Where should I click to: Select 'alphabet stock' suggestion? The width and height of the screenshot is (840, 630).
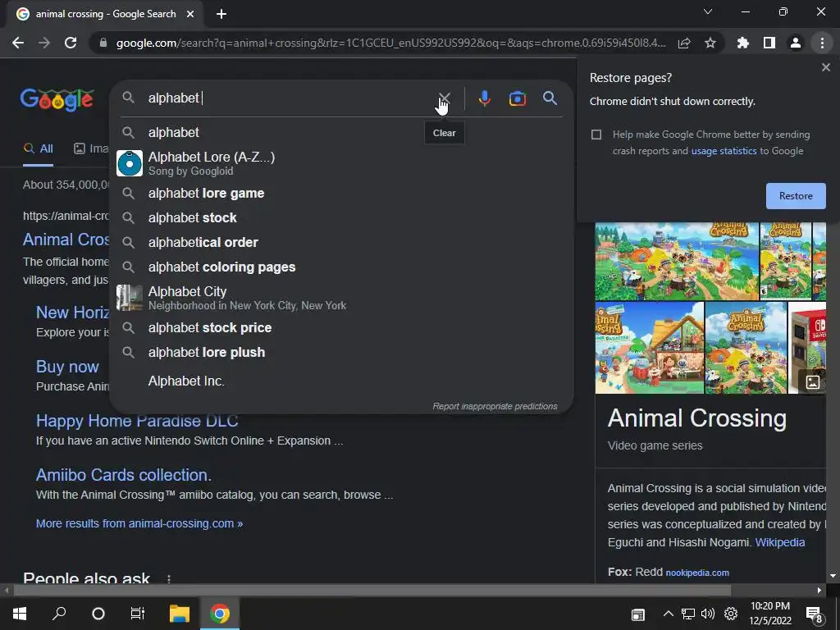(341, 218)
